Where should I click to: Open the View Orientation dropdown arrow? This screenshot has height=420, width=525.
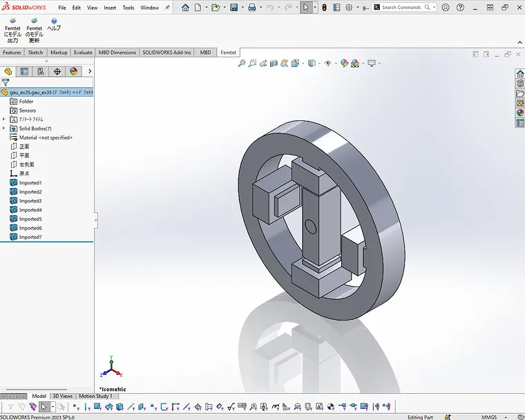(303, 64)
